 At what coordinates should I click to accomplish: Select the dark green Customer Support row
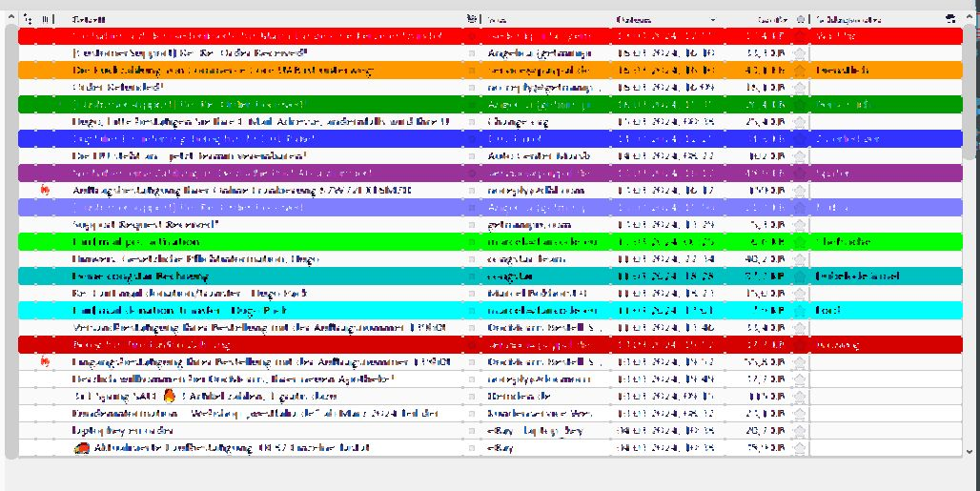490,104
